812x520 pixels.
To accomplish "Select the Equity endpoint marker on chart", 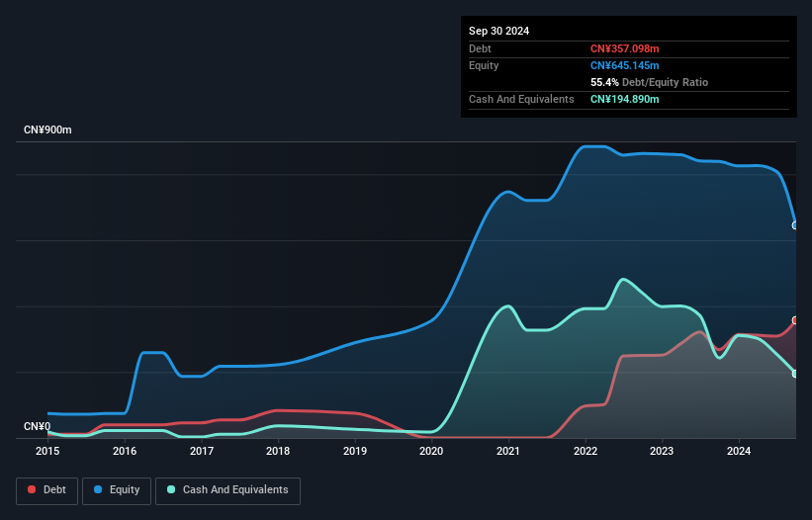I will (795, 225).
